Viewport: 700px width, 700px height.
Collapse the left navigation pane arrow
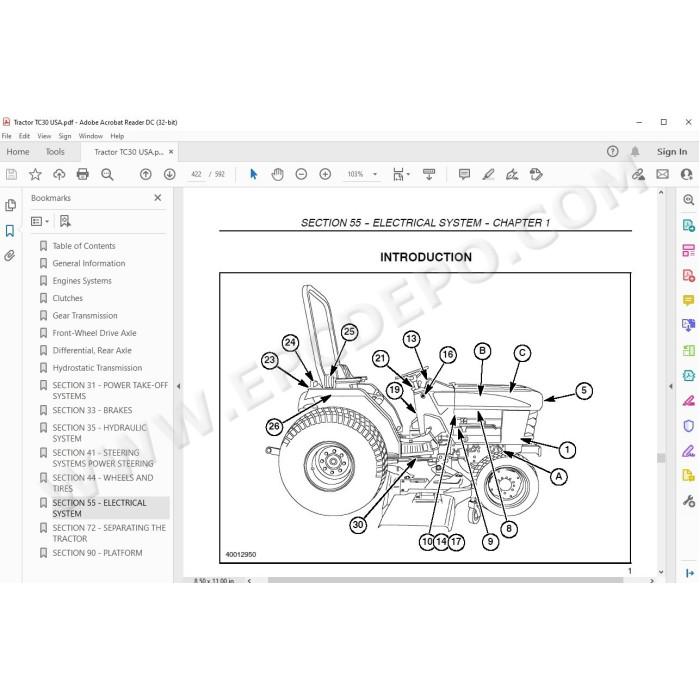pos(179,386)
